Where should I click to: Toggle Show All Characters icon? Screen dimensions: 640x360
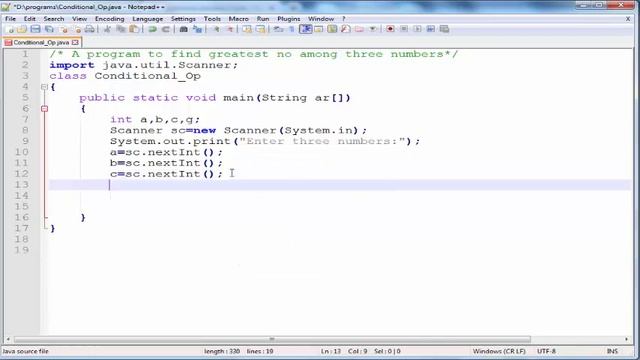pyautogui.click(x=292, y=29)
